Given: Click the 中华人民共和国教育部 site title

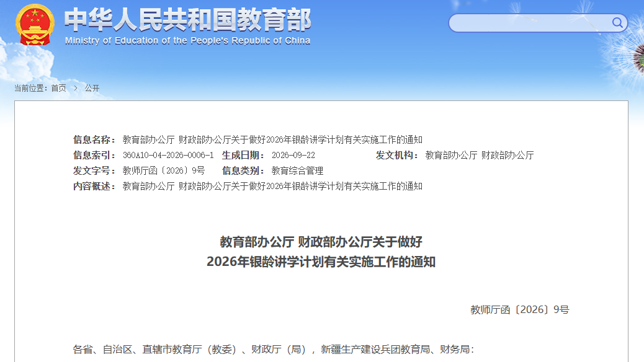Looking at the screenshot, I should pyautogui.click(x=188, y=20).
